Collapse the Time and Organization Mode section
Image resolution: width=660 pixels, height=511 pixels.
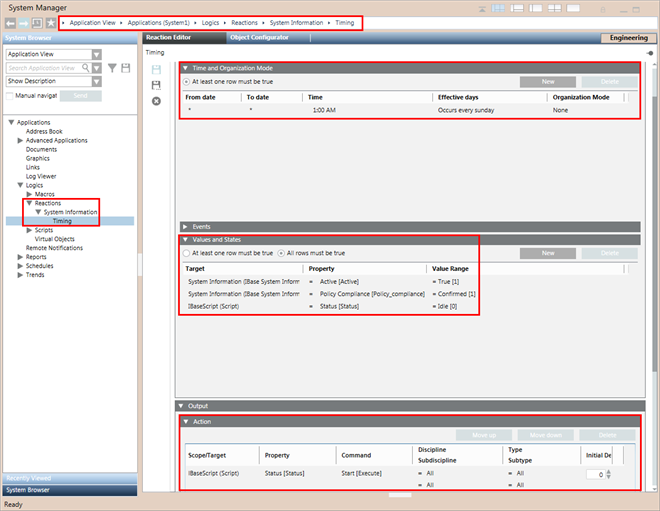185,68
